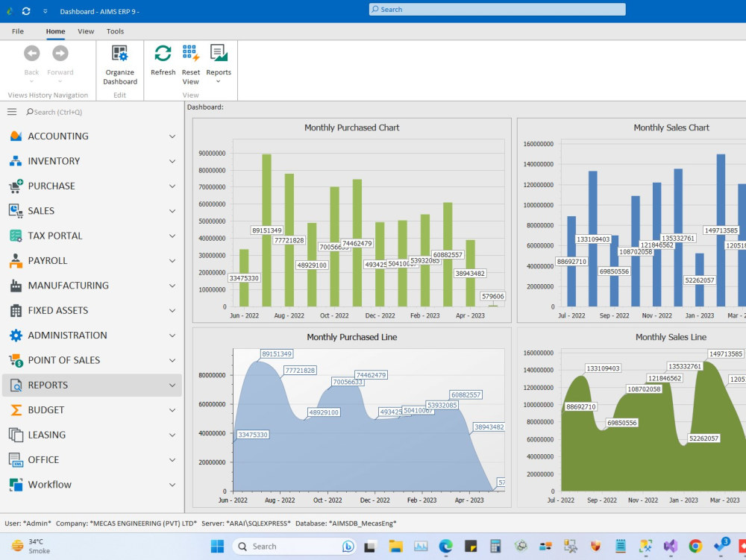The height and width of the screenshot is (560, 746).
Task: Click the title bar refresh icon
Action: pos(26,11)
